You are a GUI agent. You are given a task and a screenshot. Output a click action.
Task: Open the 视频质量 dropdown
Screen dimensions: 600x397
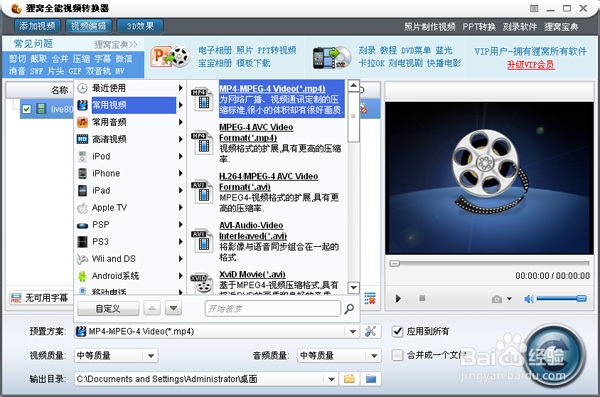(116, 356)
